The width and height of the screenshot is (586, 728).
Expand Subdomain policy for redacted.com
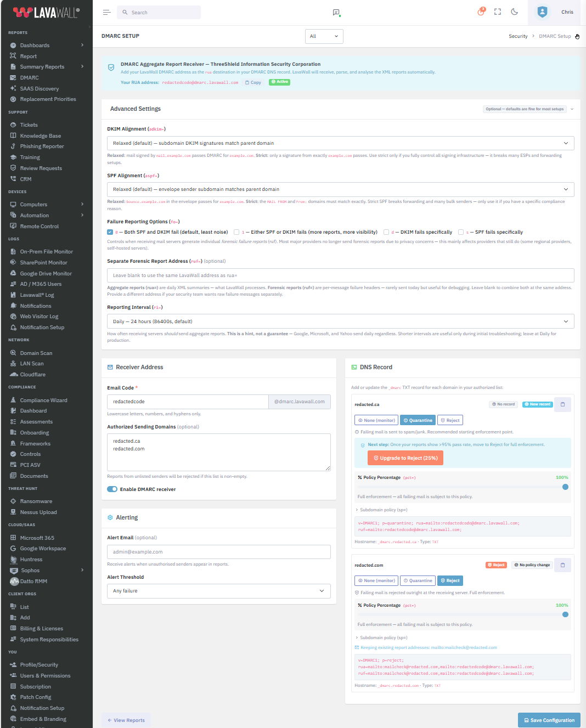click(382, 637)
